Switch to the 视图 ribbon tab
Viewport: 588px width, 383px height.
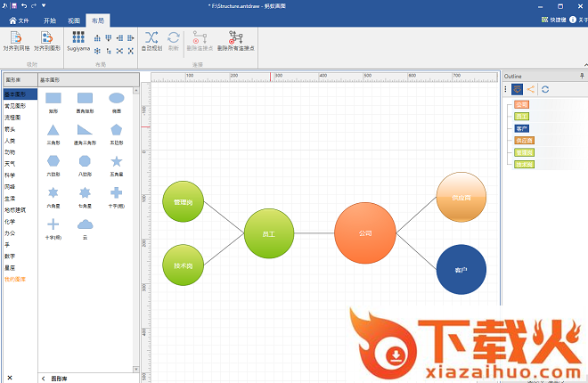(x=73, y=19)
